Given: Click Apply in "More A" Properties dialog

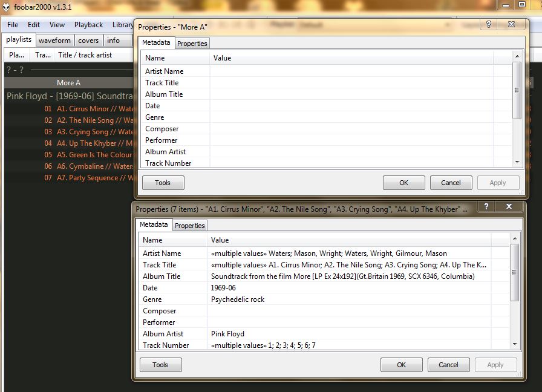Looking at the screenshot, I should (498, 183).
